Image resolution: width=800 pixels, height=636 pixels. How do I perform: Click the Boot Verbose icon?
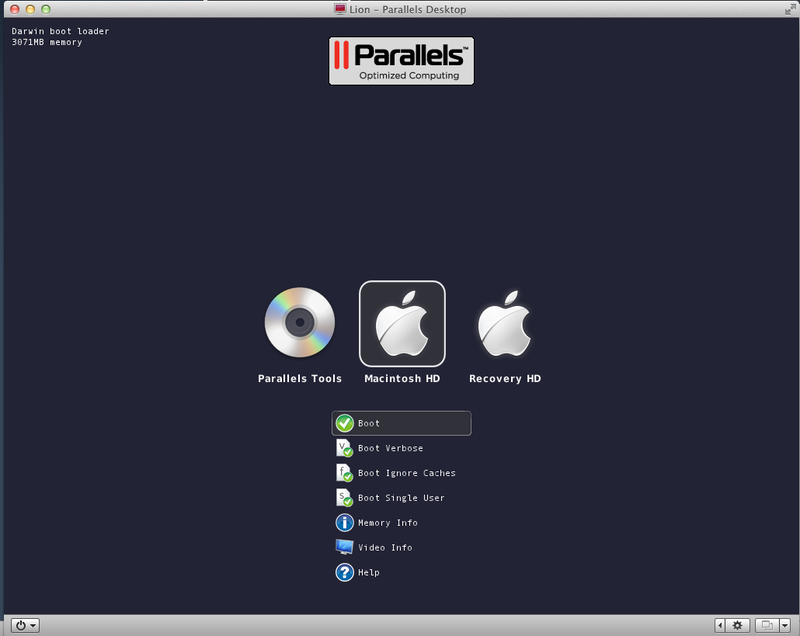(345, 448)
